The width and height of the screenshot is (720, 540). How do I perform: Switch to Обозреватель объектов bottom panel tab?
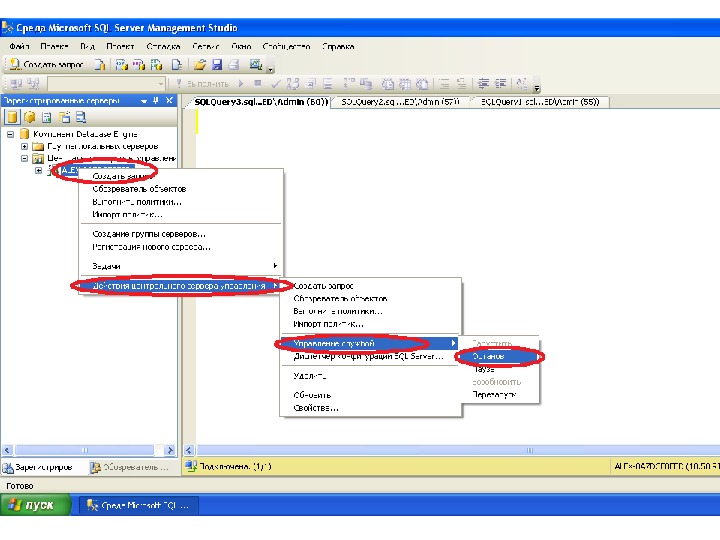[x=130, y=467]
